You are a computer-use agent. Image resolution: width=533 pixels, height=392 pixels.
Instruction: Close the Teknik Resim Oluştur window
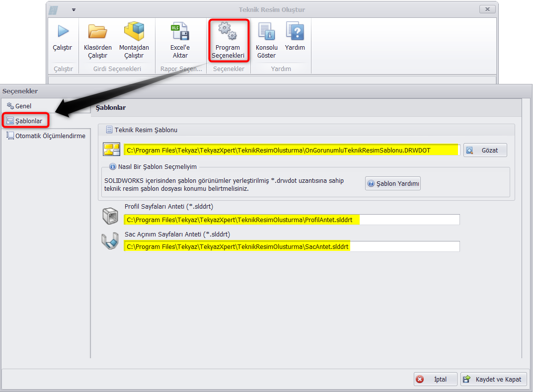[487, 9]
